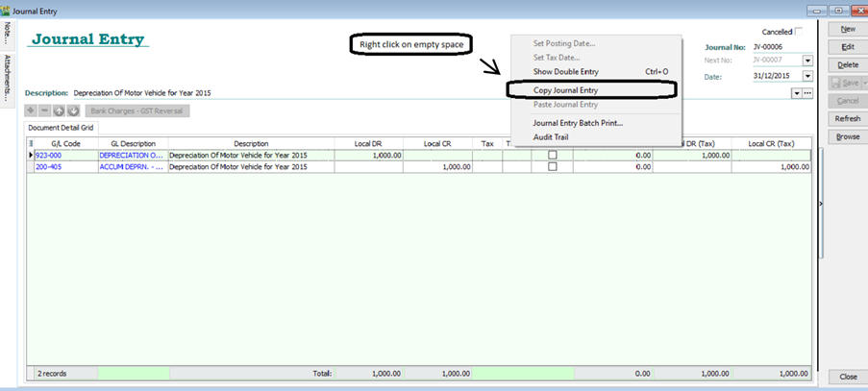Expand the Next No dropdown
This screenshot has height=391, width=868.
807,61
